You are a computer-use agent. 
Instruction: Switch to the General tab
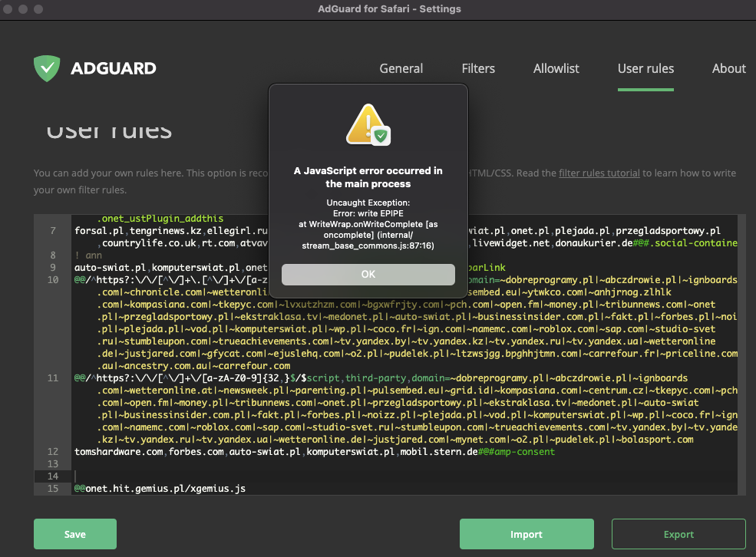401,68
